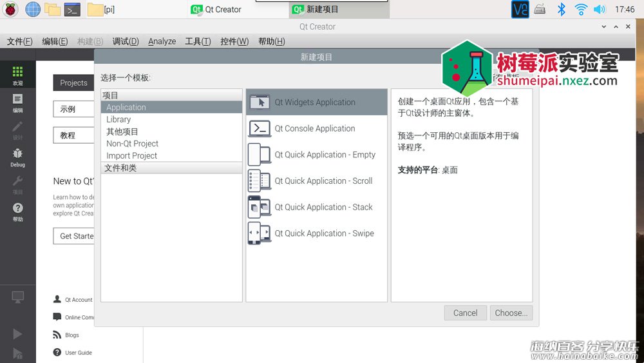644x363 pixels.
Task: Open the 控件(W) menu
Action: (234, 41)
